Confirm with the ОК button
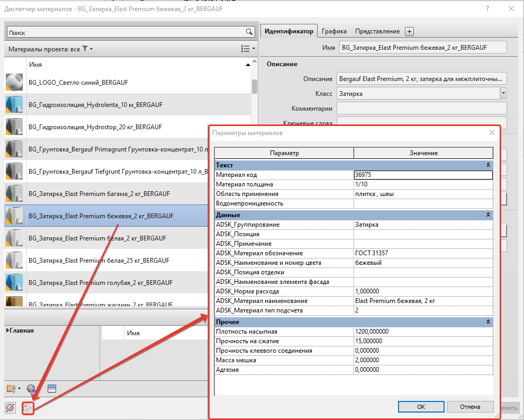 pos(421,407)
